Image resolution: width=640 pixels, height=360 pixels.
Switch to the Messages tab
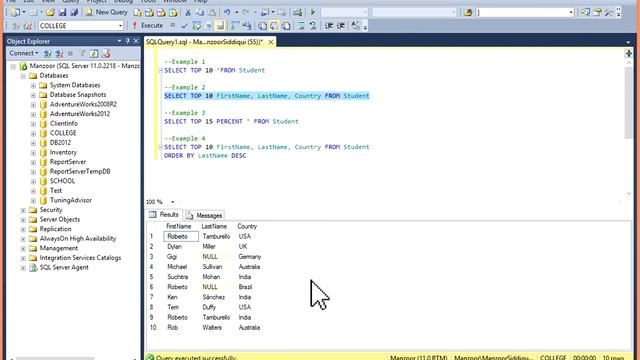point(204,215)
